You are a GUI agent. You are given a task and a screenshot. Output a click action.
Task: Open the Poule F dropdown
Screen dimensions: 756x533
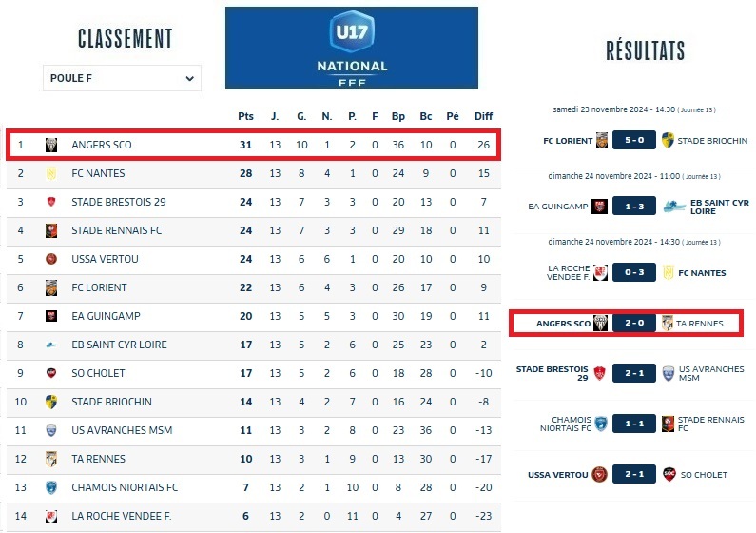122,78
